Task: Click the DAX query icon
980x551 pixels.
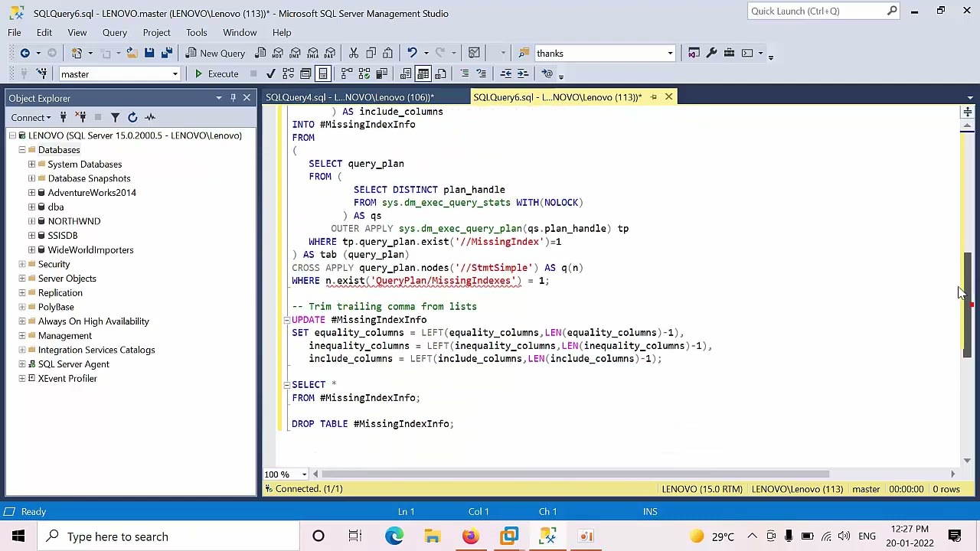Action: [x=331, y=53]
